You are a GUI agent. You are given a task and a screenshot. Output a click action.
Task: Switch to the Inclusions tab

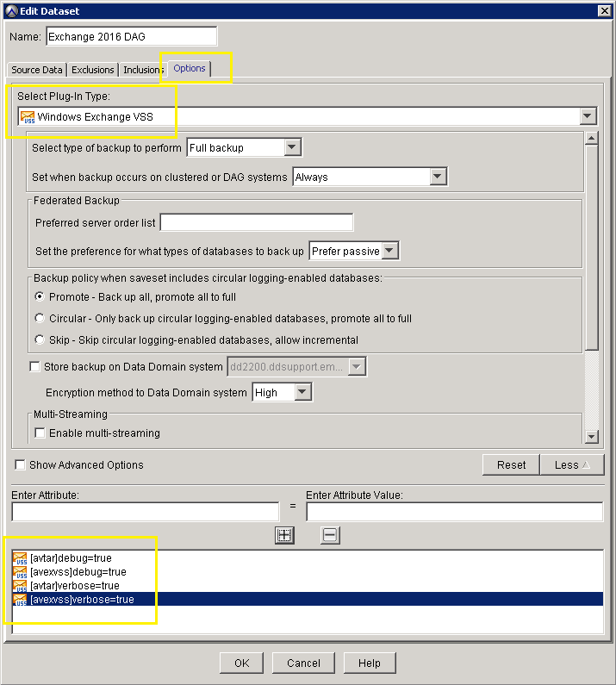pyautogui.click(x=142, y=70)
